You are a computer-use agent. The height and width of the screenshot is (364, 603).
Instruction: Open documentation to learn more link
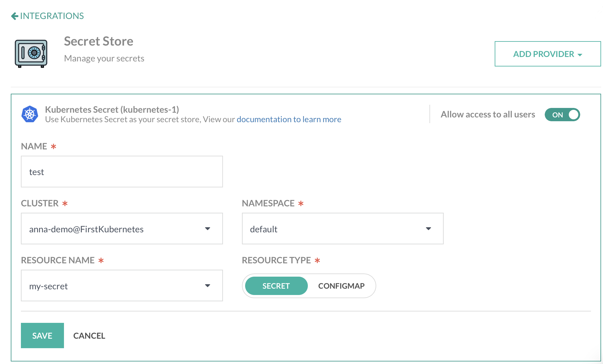[289, 119]
